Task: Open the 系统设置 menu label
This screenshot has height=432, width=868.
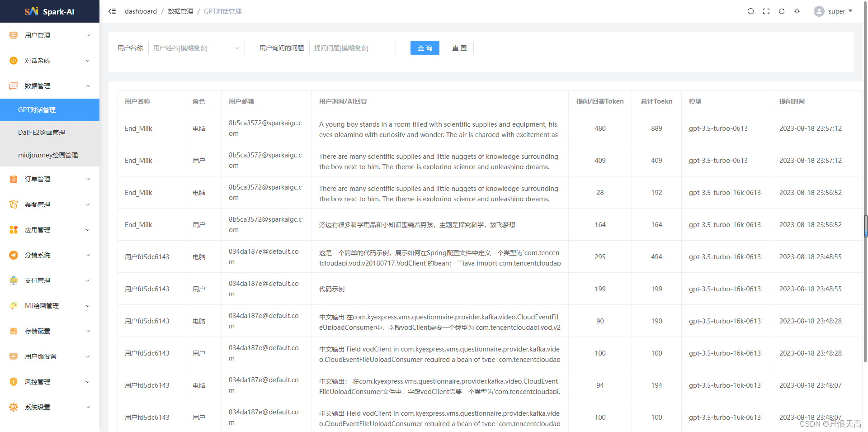Action: pos(38,407)
